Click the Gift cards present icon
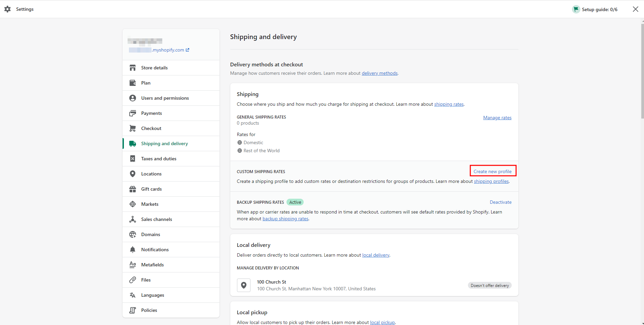The height and width of the screenshot is (325, 644). point(133,189)
